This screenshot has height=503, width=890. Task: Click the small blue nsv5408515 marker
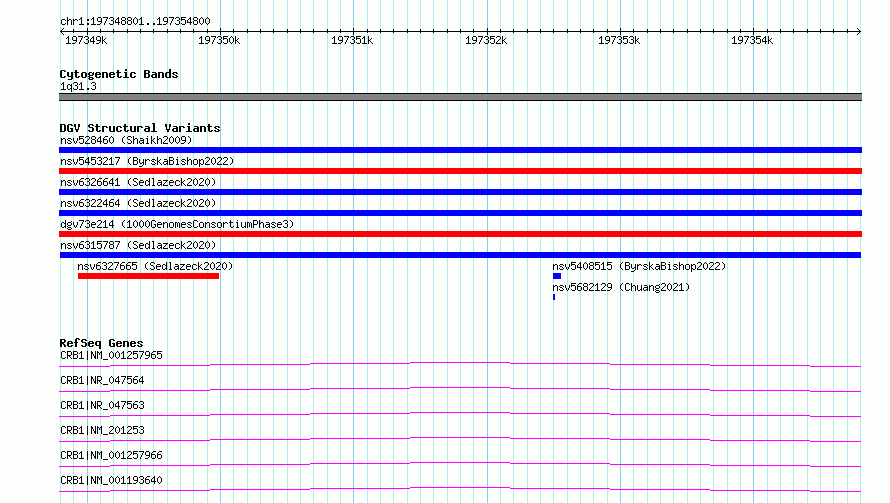[557, 276]
